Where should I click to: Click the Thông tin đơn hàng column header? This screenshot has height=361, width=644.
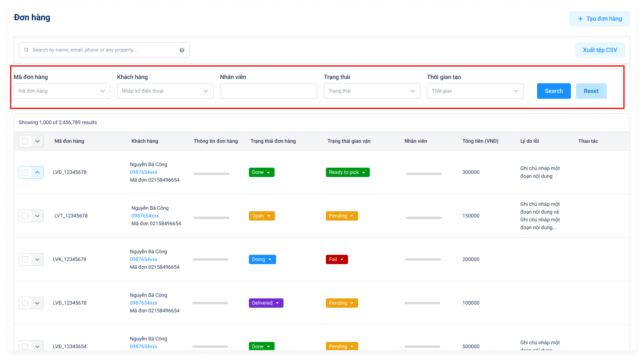pos(216,141)
